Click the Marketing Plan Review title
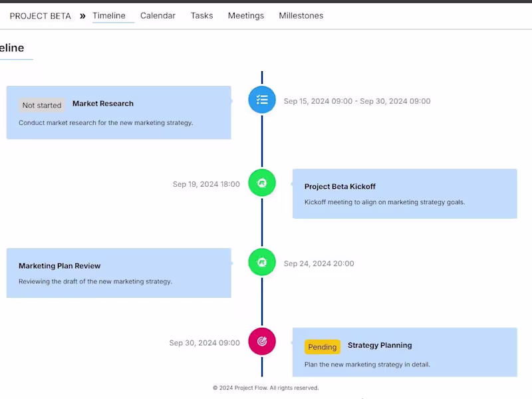532x399 pixels. pos(60,266)
